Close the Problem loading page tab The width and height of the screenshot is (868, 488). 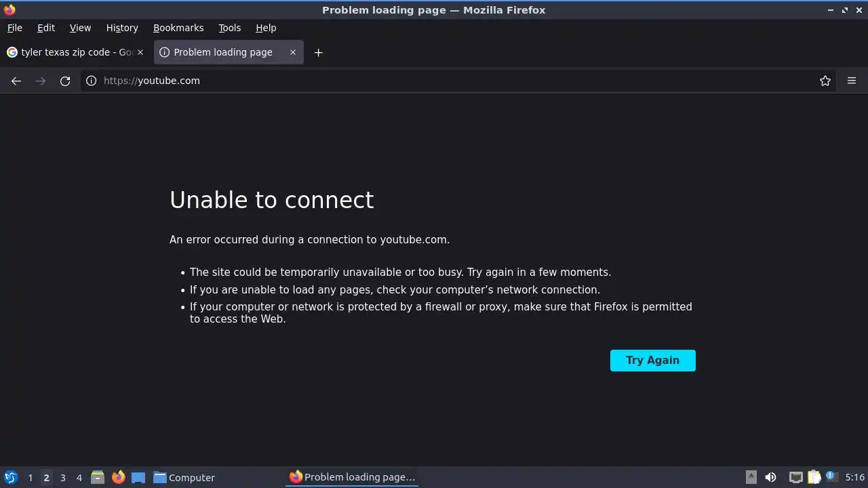click(x=293, y=52)
